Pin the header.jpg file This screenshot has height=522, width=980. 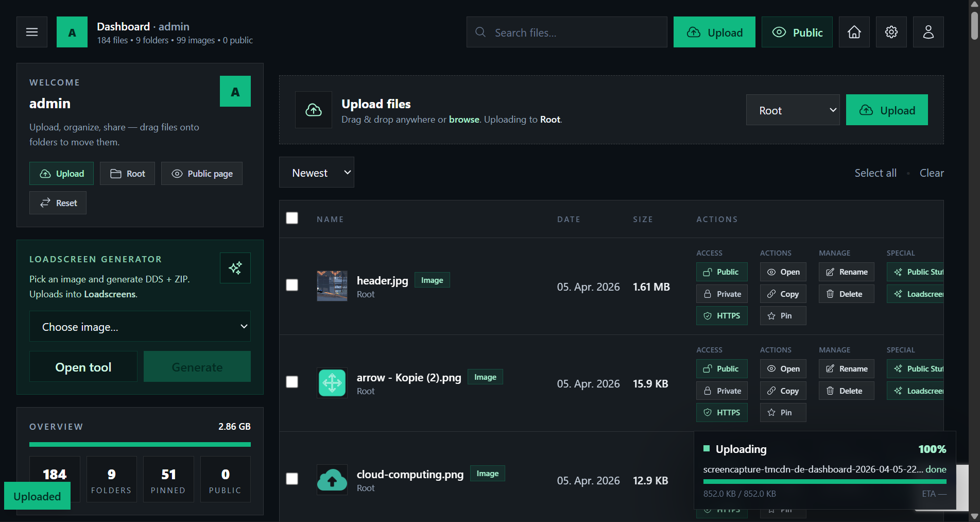point(782,316)
